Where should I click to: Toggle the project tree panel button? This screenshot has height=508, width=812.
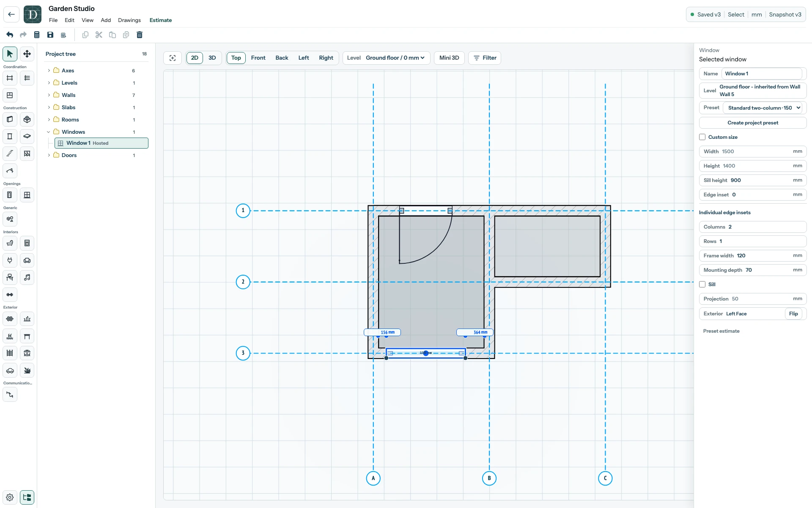pos(27,497)
